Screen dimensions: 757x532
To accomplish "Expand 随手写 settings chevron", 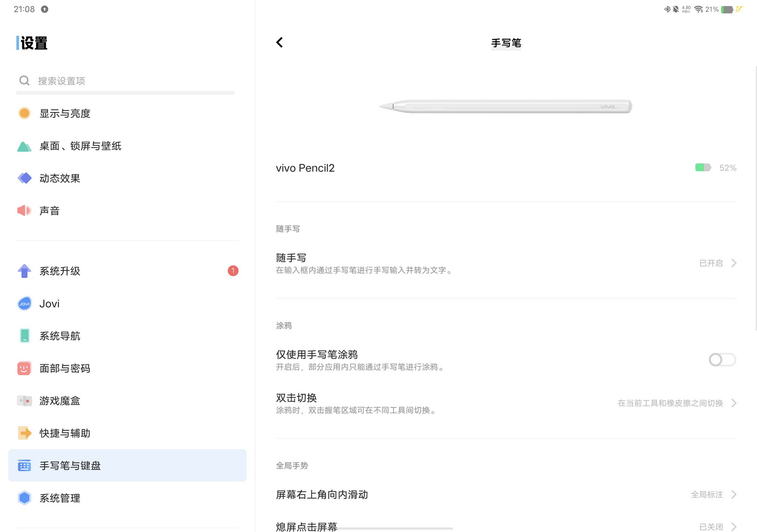I will tap(734, 263).
